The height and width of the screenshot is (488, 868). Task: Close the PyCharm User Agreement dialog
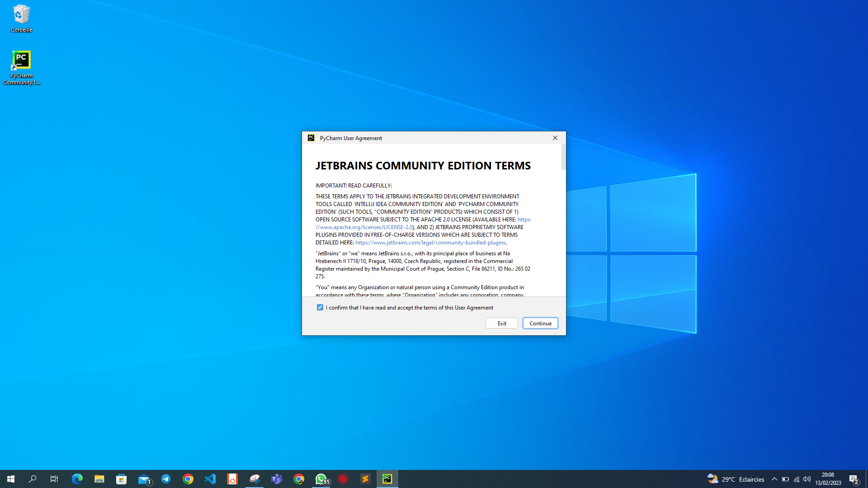[555, 138]
